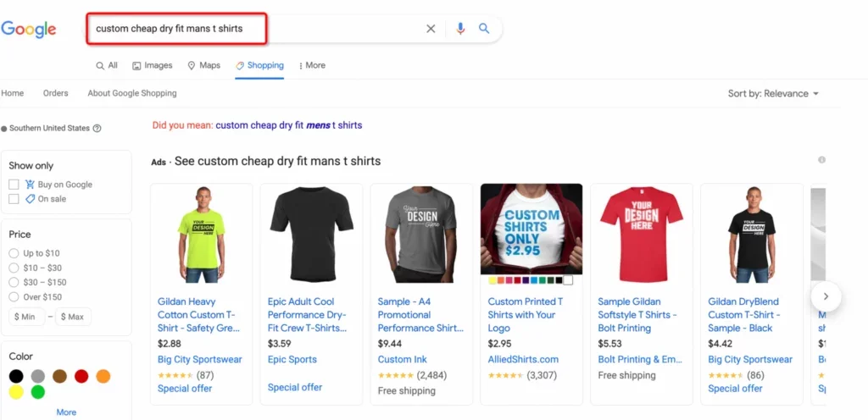868x420 pixels.
Task: Click the $ Min price input field
Action: point(27,317)
